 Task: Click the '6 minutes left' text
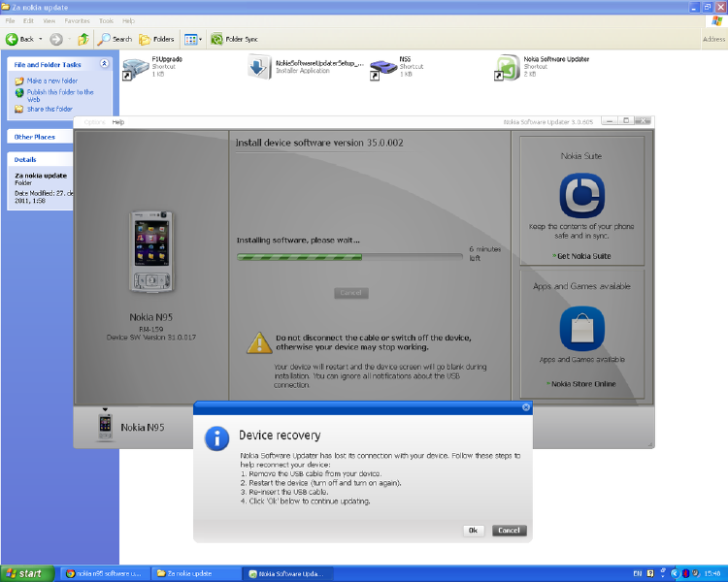tap(484, 253)
